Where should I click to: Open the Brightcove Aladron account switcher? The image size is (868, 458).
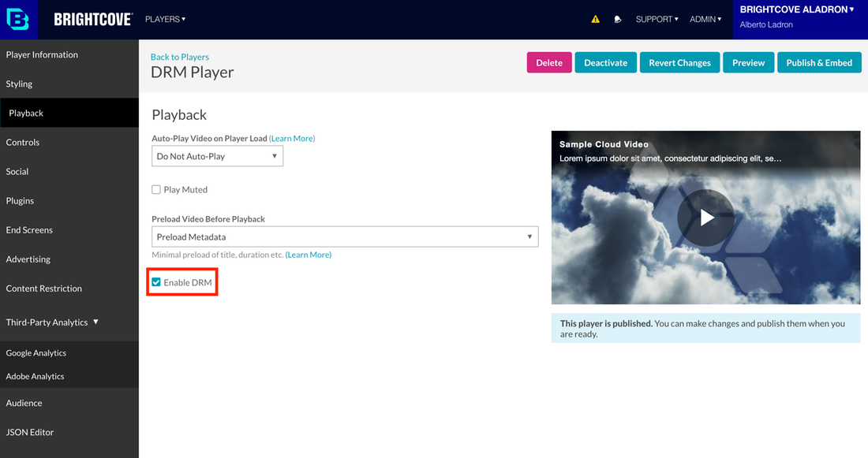click(x=797, y=10)
